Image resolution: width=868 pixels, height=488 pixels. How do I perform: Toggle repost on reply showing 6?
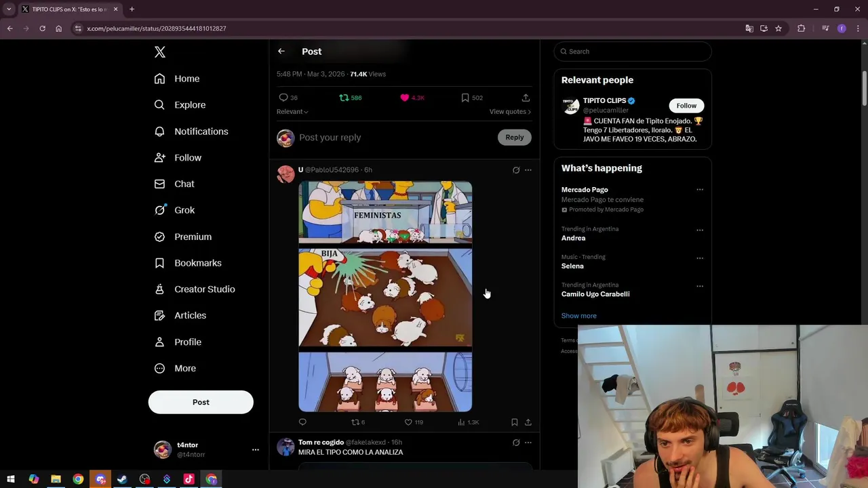357,422
